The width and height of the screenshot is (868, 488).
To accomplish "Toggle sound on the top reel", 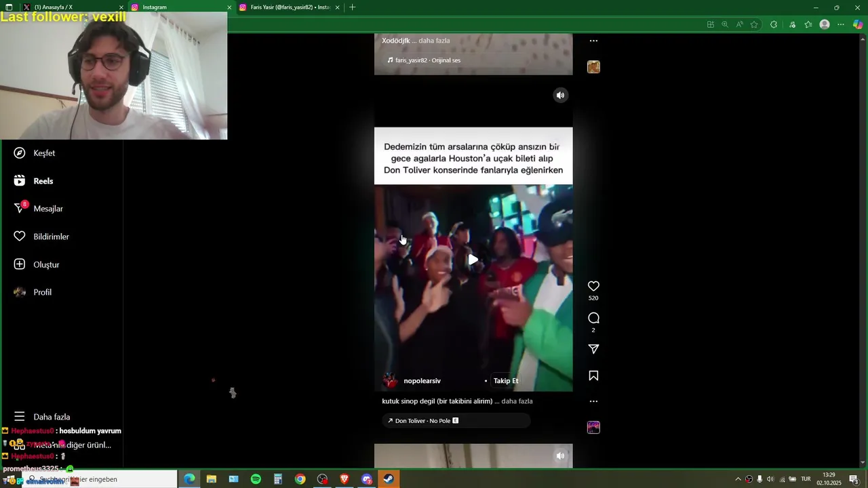I will 560,96.
